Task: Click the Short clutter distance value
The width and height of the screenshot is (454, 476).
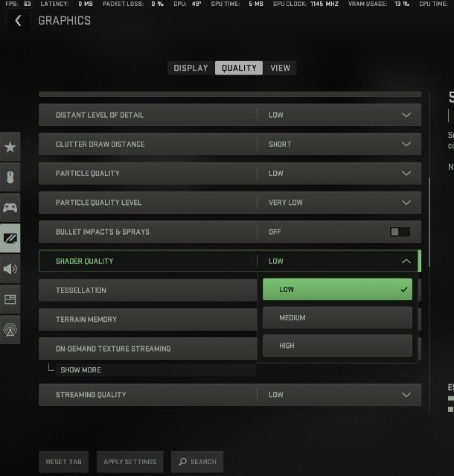Action: (x=280, y=145)
